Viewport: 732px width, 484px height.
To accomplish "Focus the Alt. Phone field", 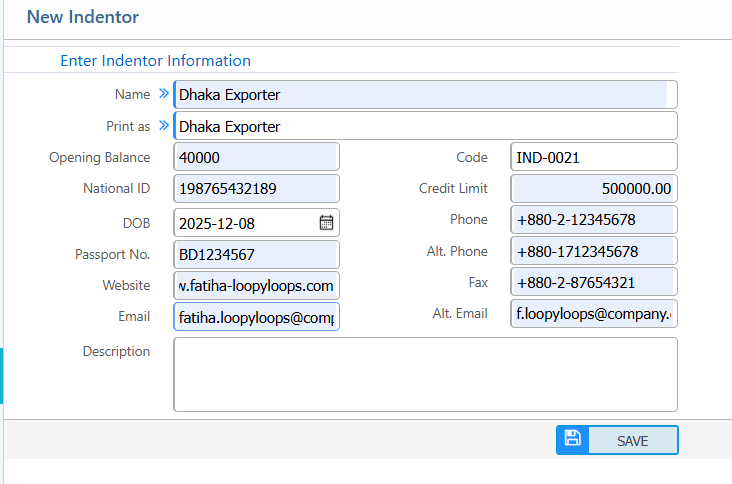I will tap(593, 252).
